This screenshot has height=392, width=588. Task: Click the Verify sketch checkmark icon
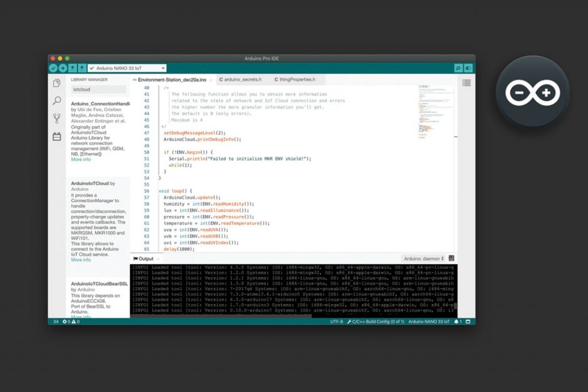click(53, 68)
